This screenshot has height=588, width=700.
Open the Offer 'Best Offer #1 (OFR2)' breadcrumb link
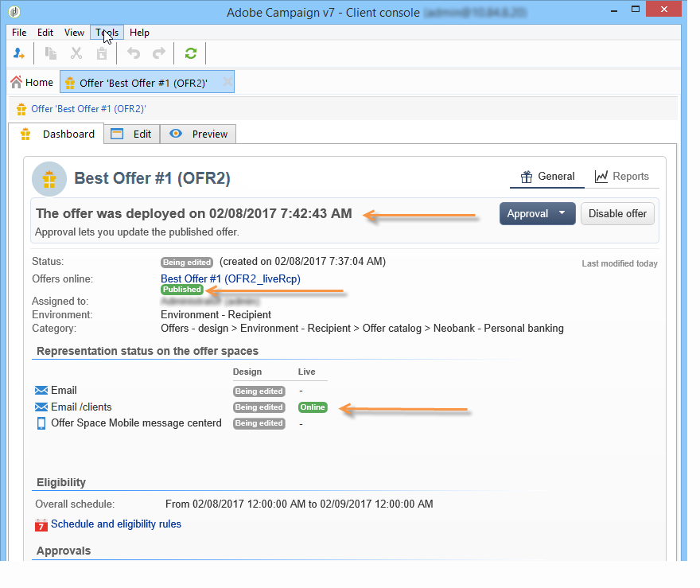point(88,109)
